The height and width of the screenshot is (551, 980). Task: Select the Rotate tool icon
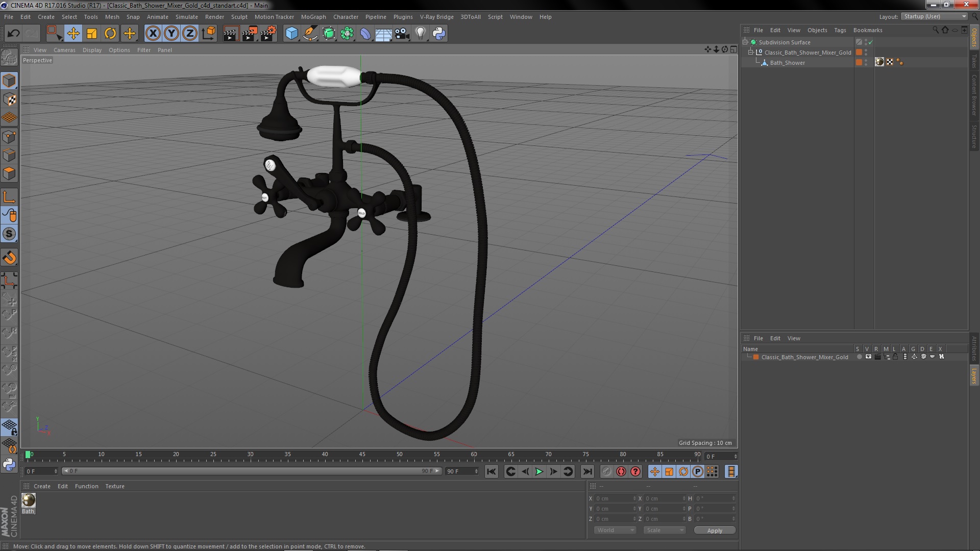pos(110,34)
